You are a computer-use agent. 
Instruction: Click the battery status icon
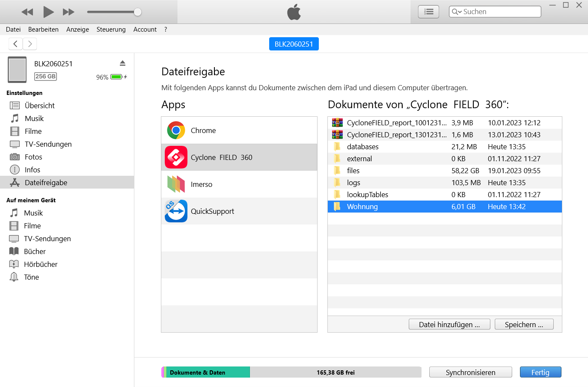(x=118, y=77)
